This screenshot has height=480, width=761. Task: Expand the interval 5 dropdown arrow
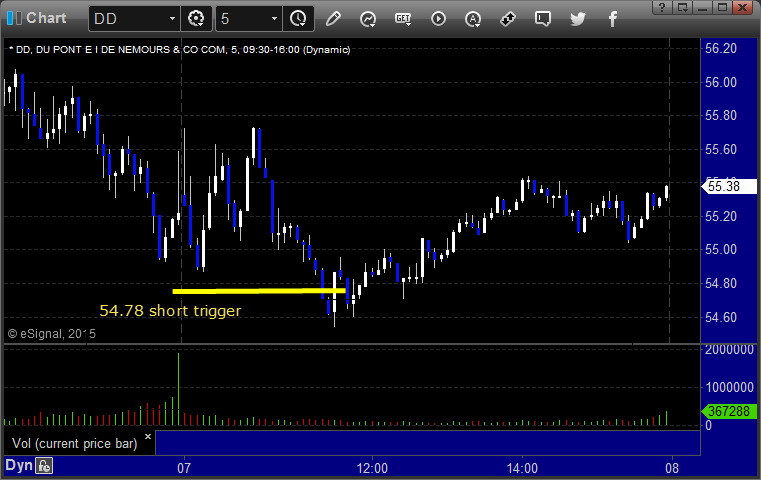coord(274,18)
